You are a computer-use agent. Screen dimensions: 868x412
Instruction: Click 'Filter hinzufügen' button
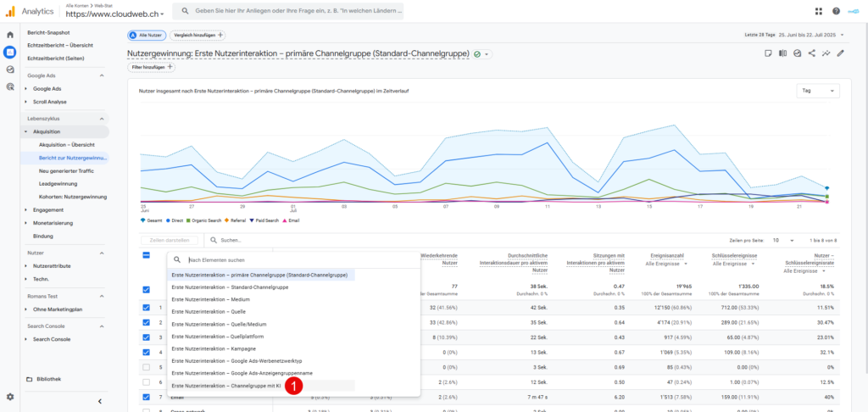151,66
